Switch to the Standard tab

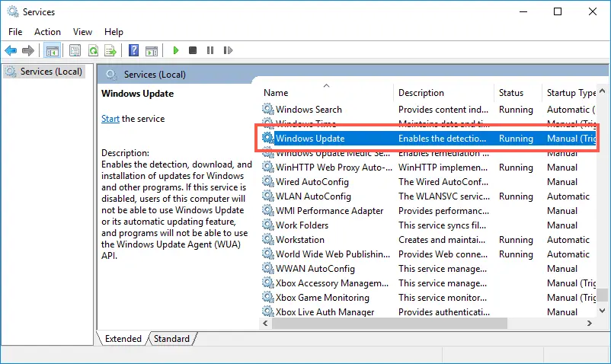[x=171, y=339]
